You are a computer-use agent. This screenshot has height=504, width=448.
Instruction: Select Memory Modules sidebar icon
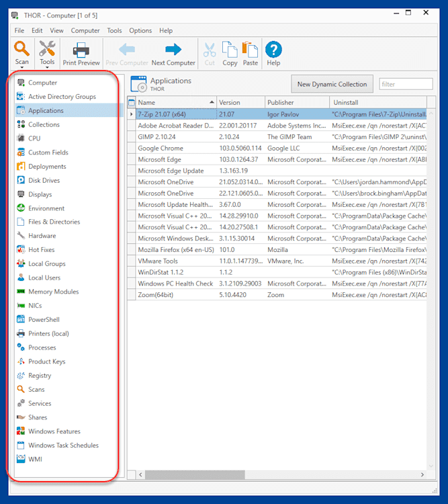21,292
